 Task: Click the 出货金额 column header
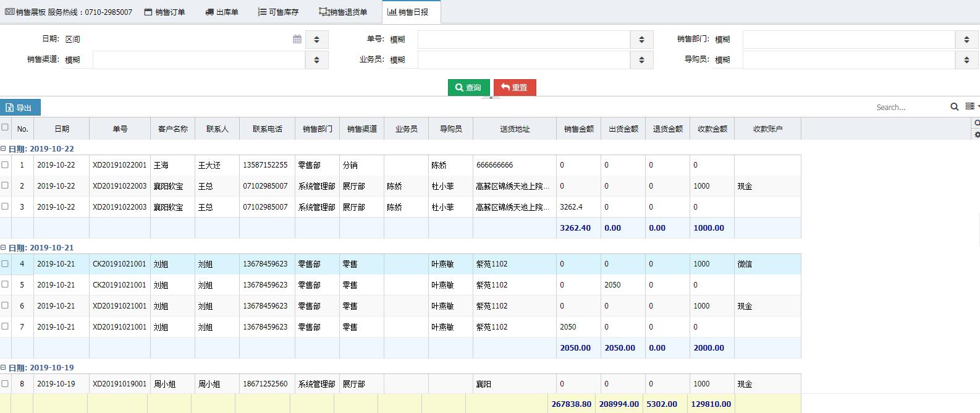(x=623, y=129)
